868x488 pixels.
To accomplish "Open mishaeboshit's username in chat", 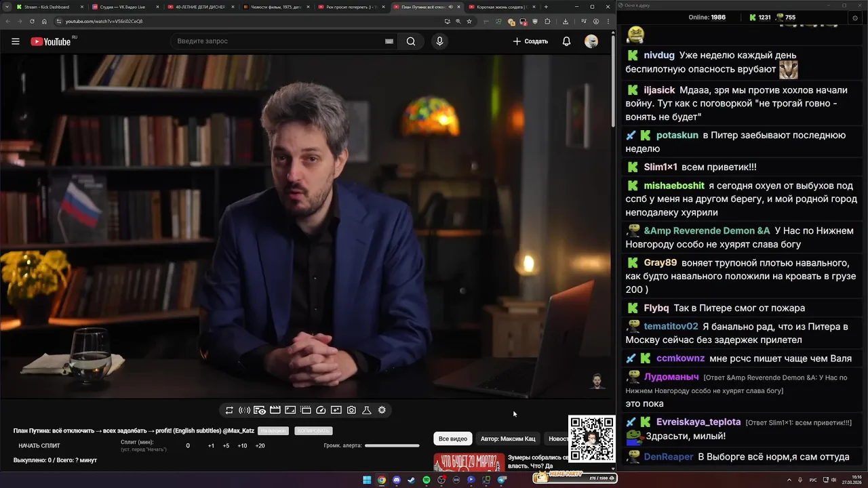I will click(x=674, y=186).
